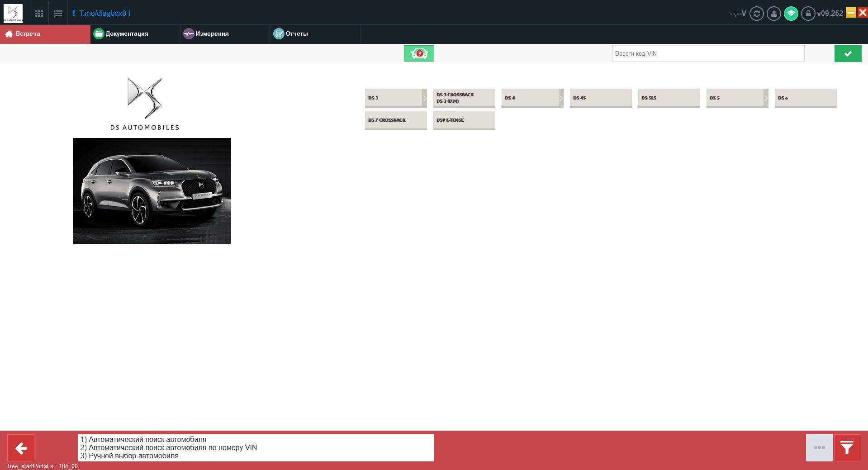This screenshot has width=868, height=470.
Task: Click the status text 'Tree_startPortal.s : 104_00'
Action: 42,466
